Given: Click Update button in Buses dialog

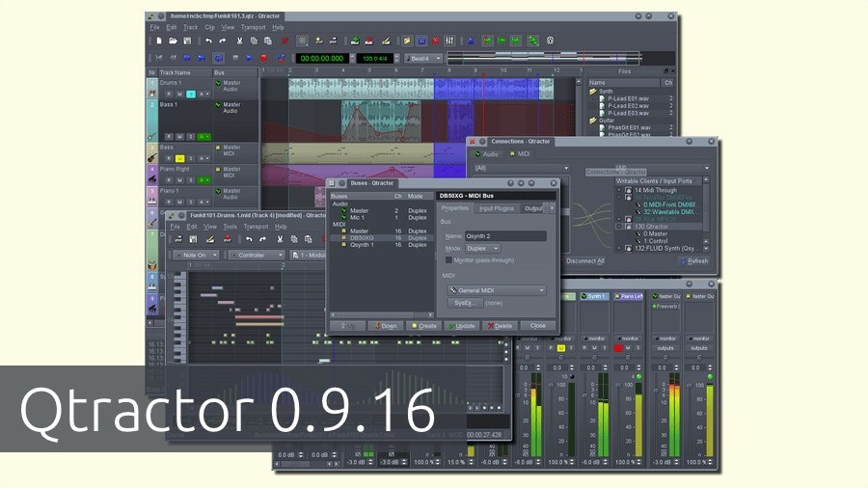Looking at the screenshot, I should (x=462, y=326).
